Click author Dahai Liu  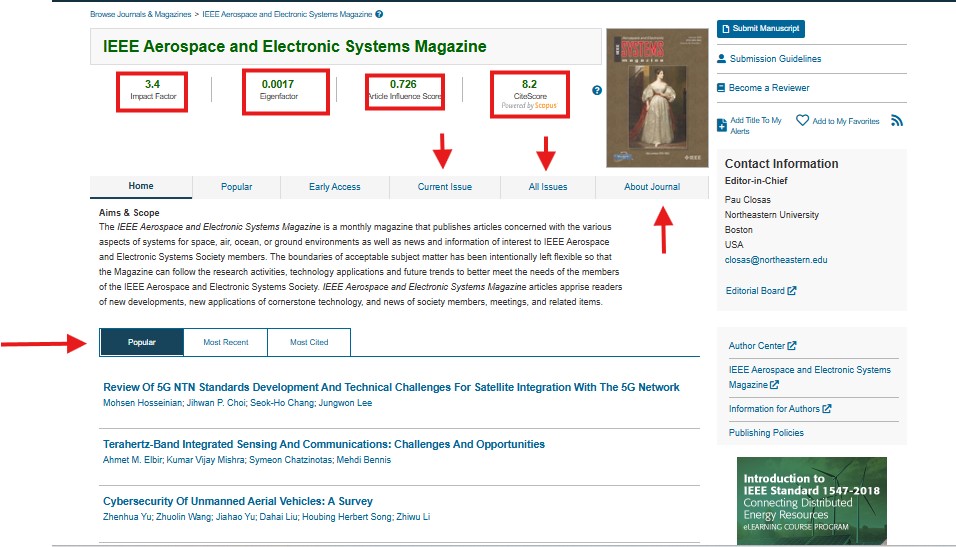click(279, 517)
